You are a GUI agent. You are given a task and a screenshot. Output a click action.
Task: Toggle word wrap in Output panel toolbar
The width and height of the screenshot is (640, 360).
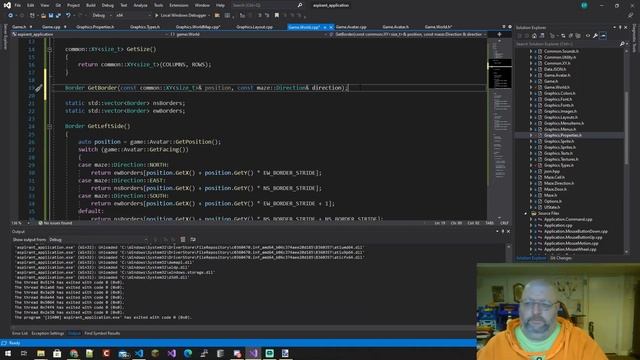point(193,240)
